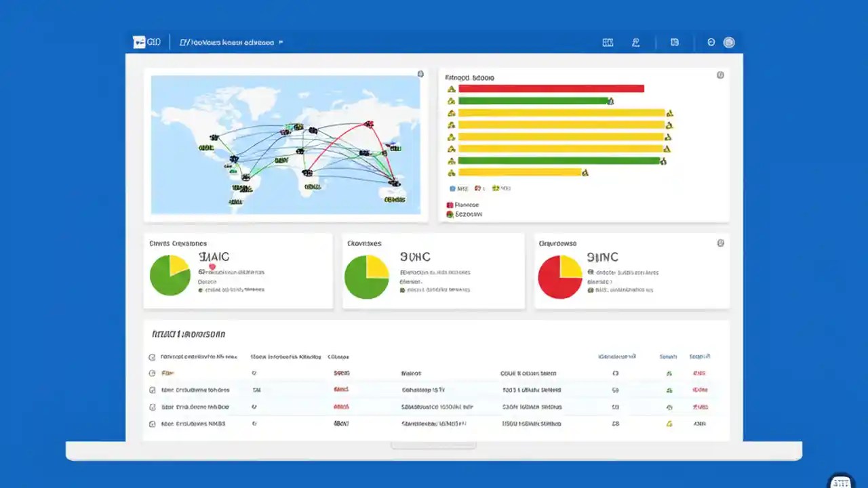Open the settings icon left of the user avatar
Image resolution: width=868 pixels, height=488 pixels.
[711, 42]
